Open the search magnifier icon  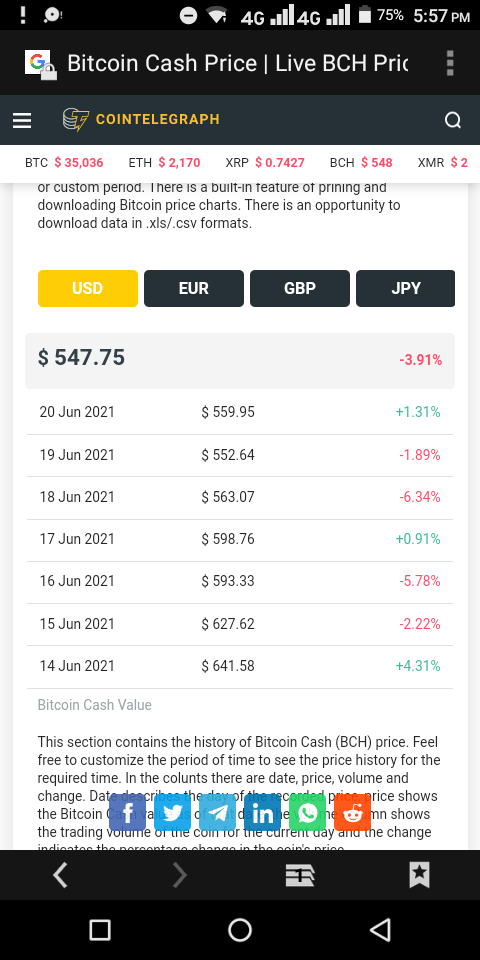pos(452,120)
